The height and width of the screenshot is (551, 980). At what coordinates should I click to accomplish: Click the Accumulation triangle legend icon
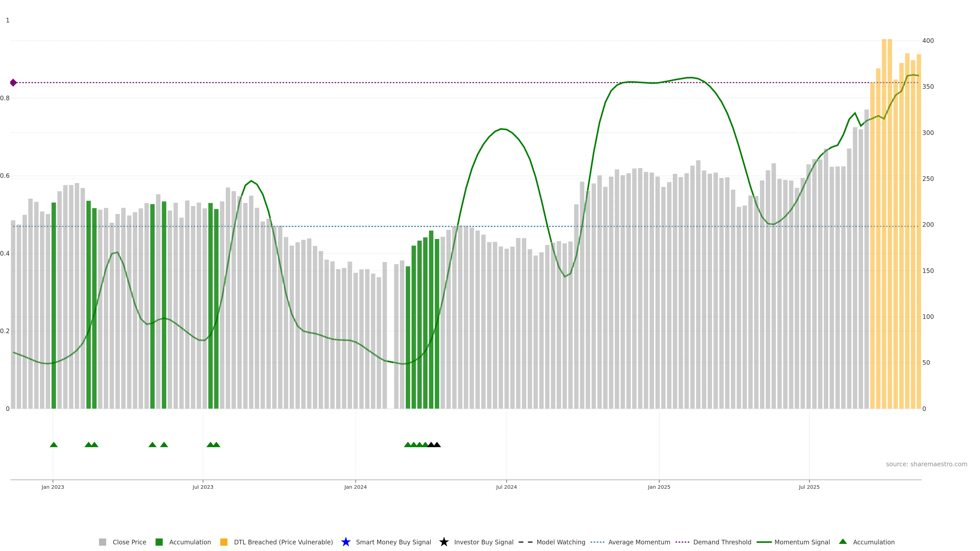coord(843,542)
